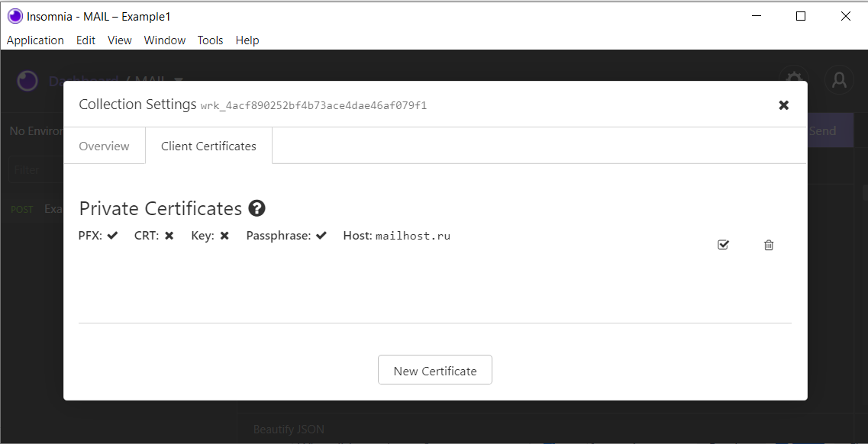Screen dimensions: 868x444
Task: Select the Client Certificates tab
Action: coord(208,146)
